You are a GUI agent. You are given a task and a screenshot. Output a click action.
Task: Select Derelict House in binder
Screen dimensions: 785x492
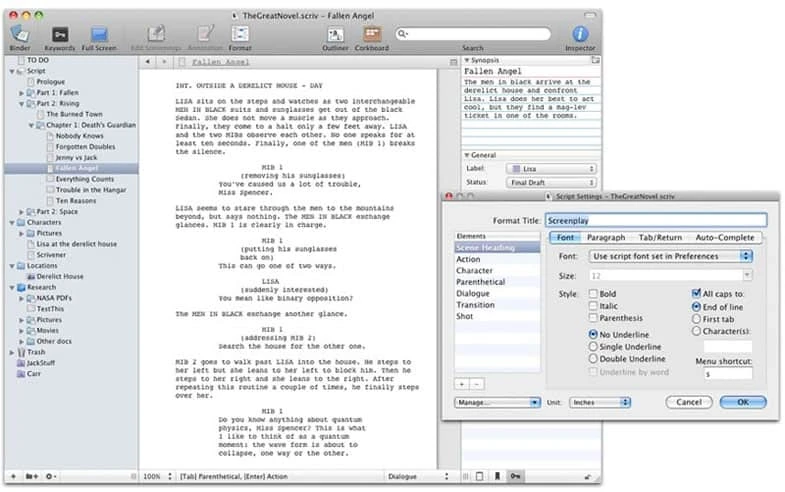click(x=60, y=276)
